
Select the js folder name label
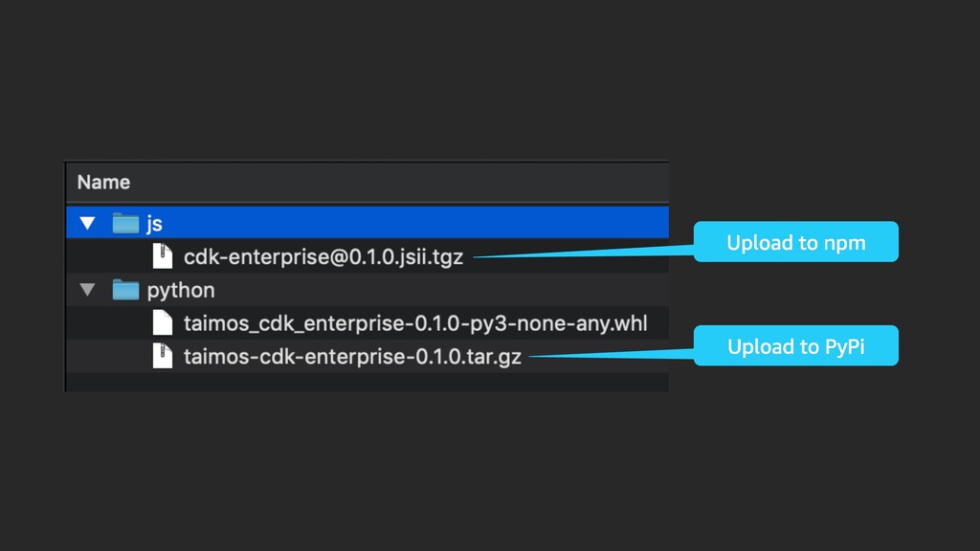coord(154,224)
